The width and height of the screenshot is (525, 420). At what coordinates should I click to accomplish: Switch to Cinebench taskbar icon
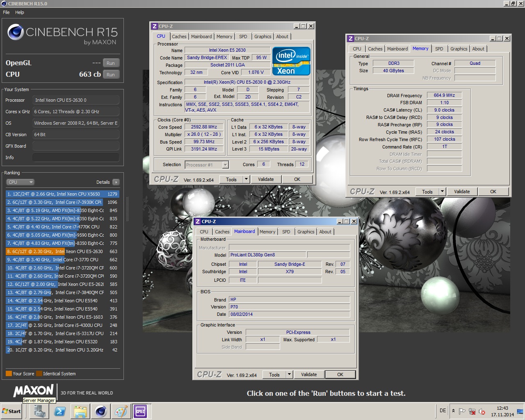pos(101,411)
